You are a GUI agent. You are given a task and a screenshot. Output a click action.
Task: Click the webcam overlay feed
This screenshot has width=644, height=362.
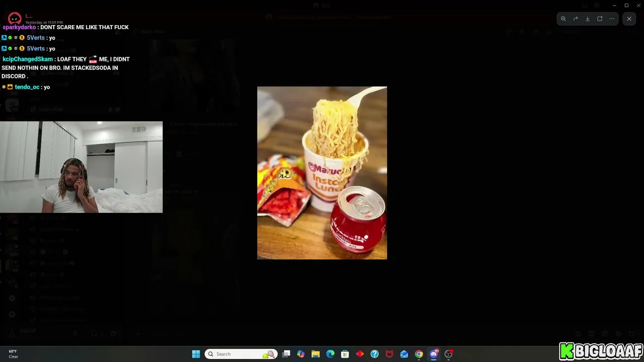click(x=81, y=167)
